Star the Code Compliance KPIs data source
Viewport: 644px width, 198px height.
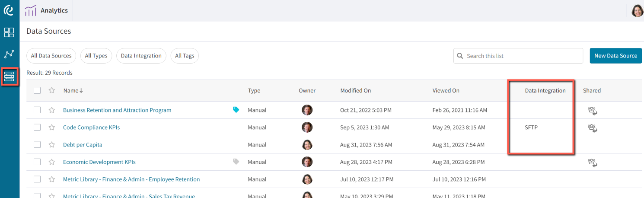click(x=52, y=128)
